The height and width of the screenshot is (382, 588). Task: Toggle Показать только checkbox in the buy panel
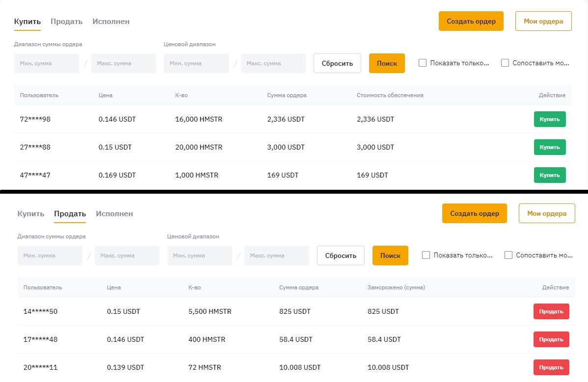[423, 63]
